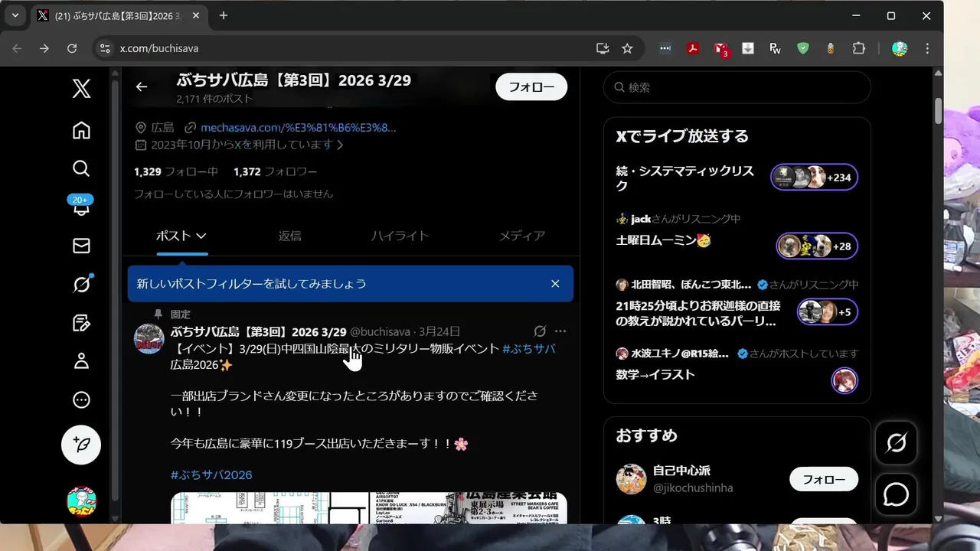This screenshot has width=980, height=551.
Task: Open the download extension icon in toolbar
Action: (x=748, y=48)
